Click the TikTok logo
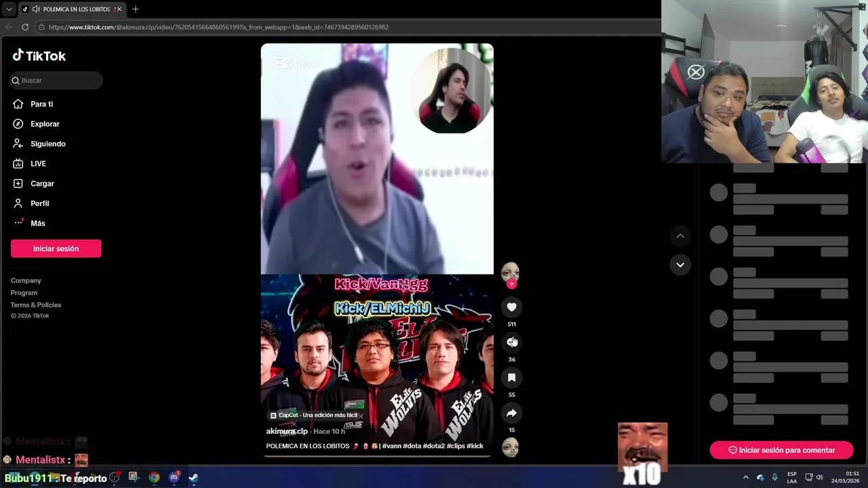 (39, 56)
